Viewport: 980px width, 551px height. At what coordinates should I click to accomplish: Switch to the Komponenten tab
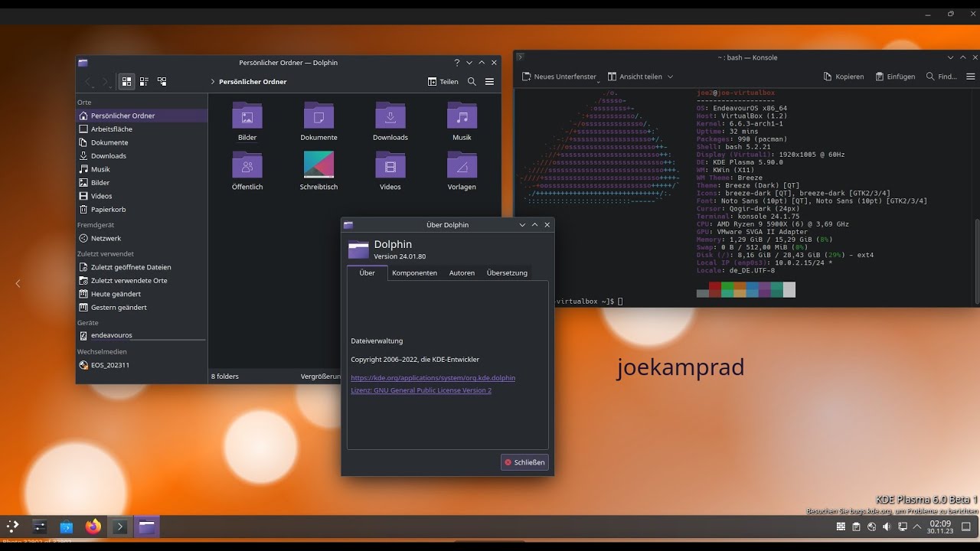(414, 272)
